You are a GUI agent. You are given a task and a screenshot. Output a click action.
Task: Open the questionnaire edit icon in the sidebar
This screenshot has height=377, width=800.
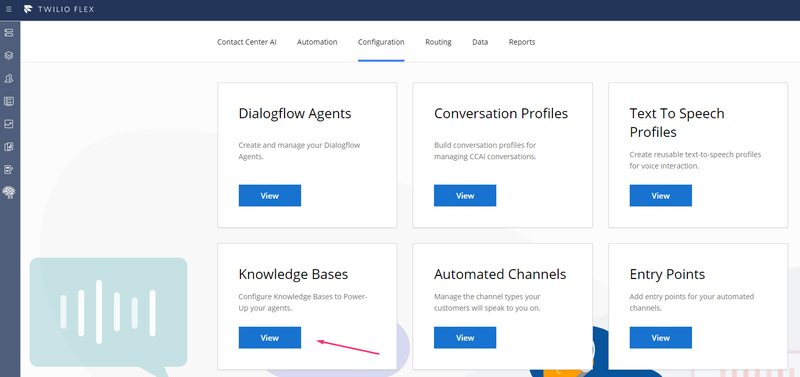tap(9, 169)
